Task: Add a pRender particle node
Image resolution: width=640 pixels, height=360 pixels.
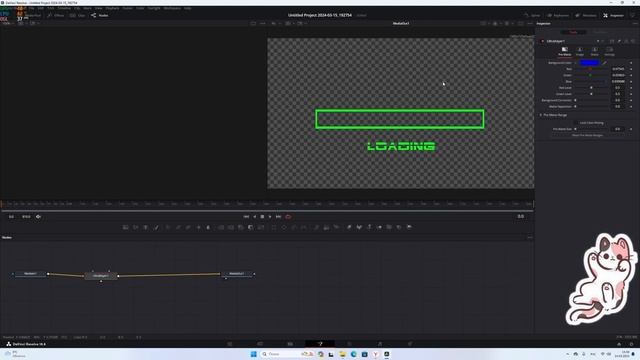Action: [x=336, y=227]
